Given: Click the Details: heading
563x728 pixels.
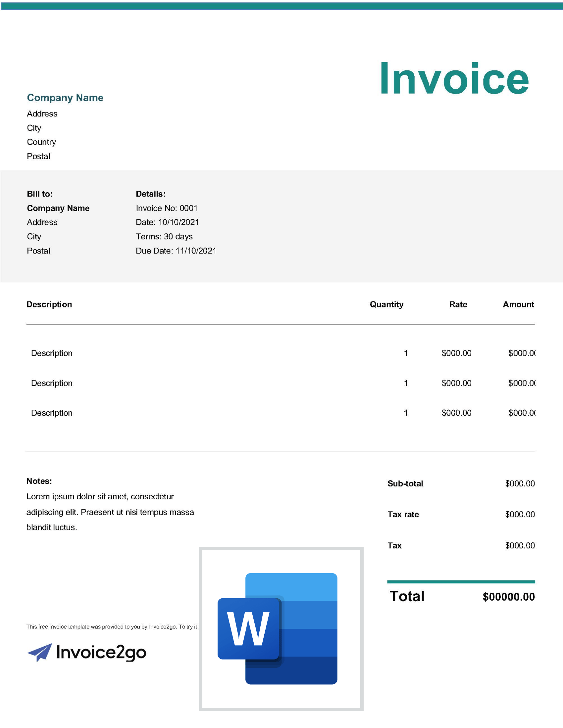Looking at the screenshot, I should (x=150, y=194).
